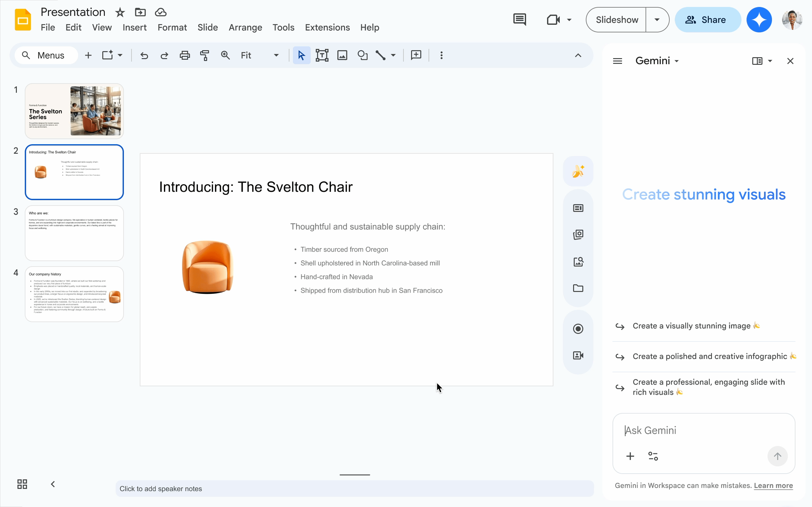Click the speaker notes resize handle
Screen dimensions: 812x507
355,475
